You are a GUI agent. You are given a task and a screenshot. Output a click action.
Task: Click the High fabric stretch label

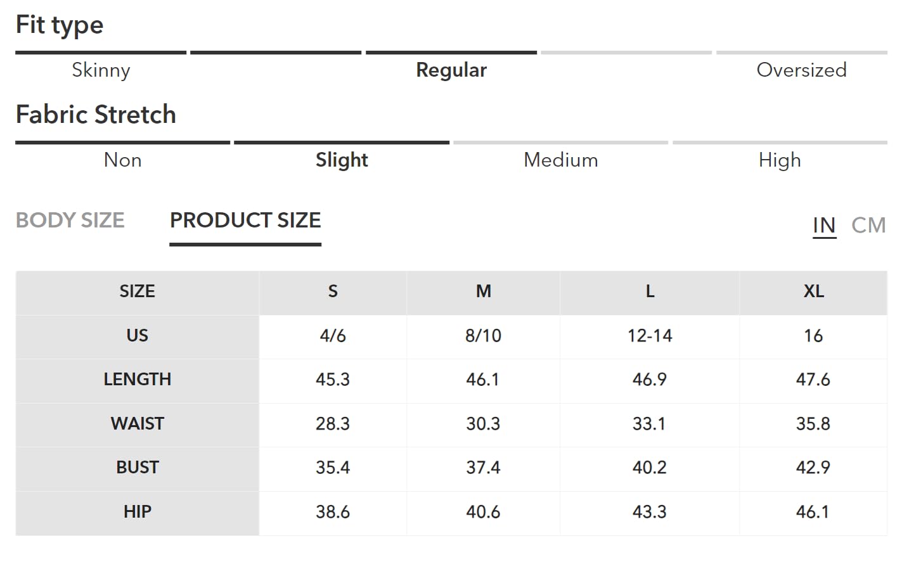click(780, 160)
